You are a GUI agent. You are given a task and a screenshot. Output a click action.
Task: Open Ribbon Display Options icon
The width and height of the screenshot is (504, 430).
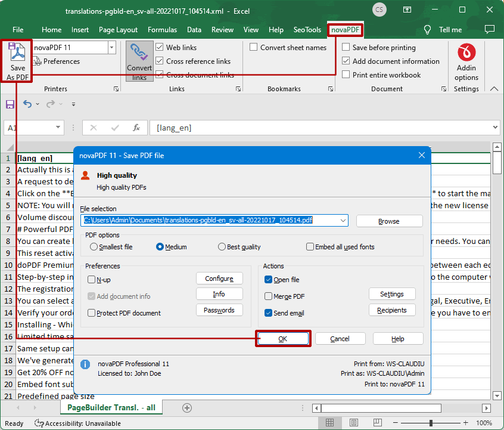407,10
